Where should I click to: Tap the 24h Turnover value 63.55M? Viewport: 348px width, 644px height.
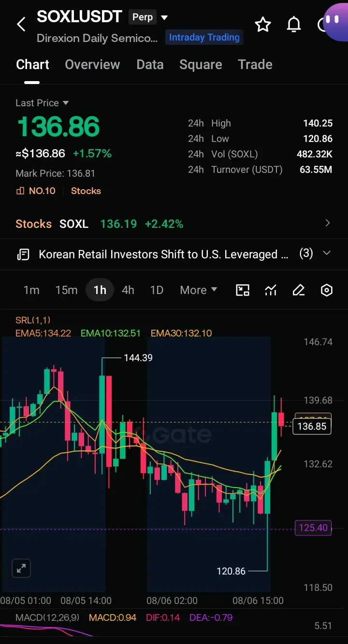[316, 169]
